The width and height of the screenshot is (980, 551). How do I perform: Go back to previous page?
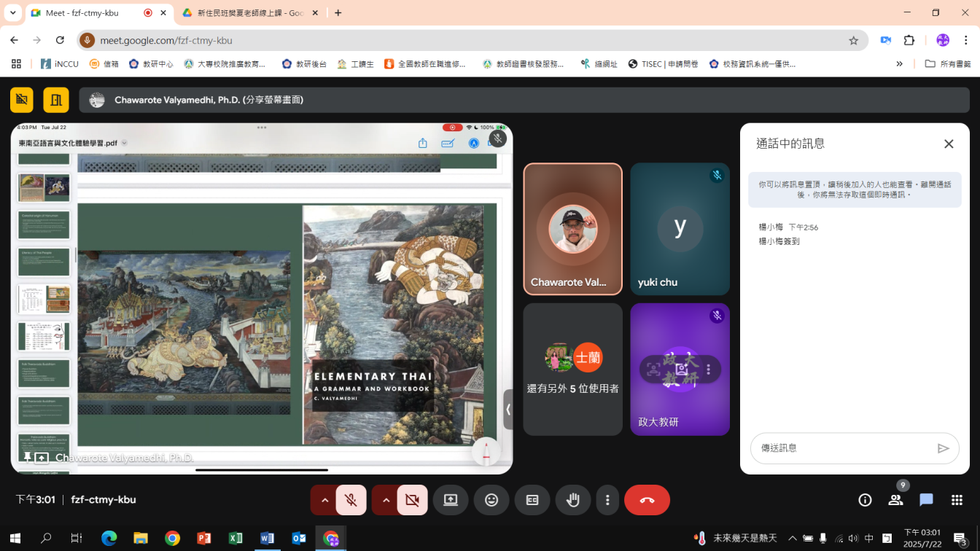[14, 40]
